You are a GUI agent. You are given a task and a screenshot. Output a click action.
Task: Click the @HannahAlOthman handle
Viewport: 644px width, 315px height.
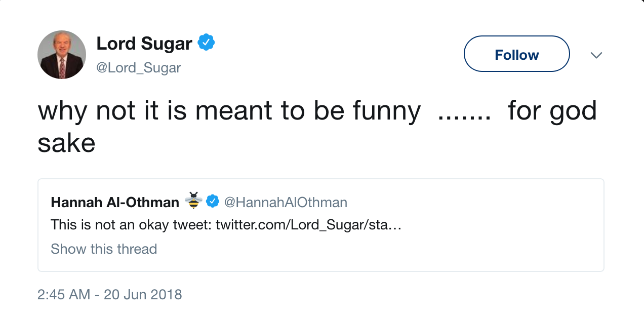point(286,203)
